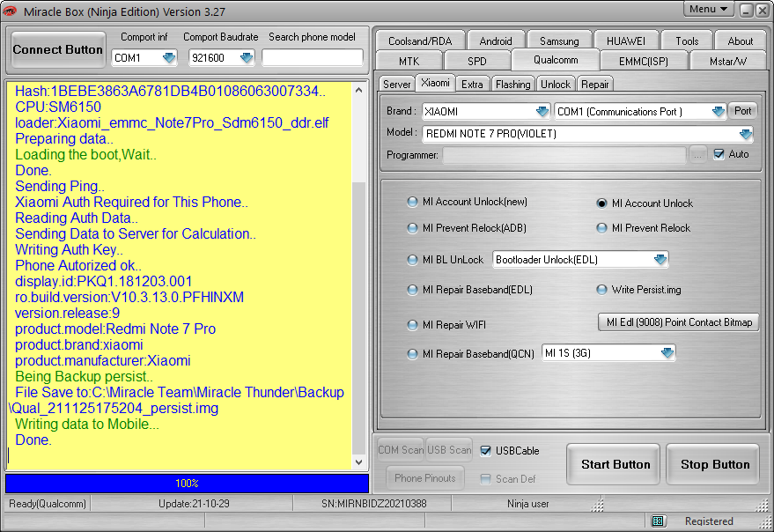Switch to the Android tab
This screenshot has height=532, width=774.
click(496, 41)
